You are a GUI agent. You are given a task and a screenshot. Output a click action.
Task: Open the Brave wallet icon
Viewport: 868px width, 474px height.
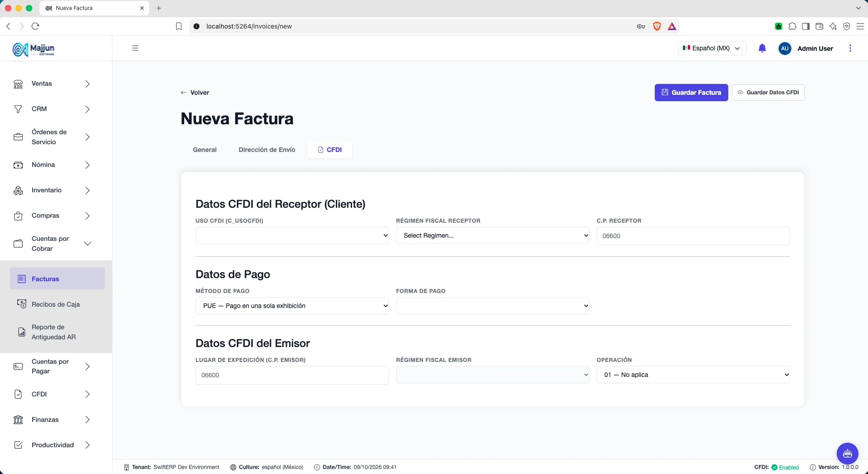pyautogui.click(x=819, y=26)
